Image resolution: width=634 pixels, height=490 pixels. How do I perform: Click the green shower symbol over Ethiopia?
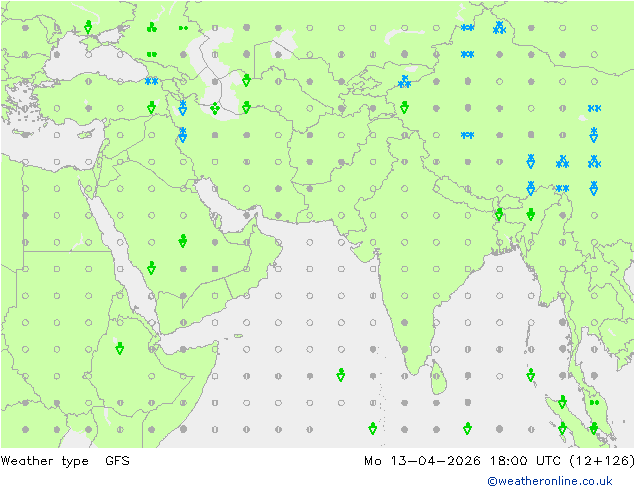tap(120, 348)
